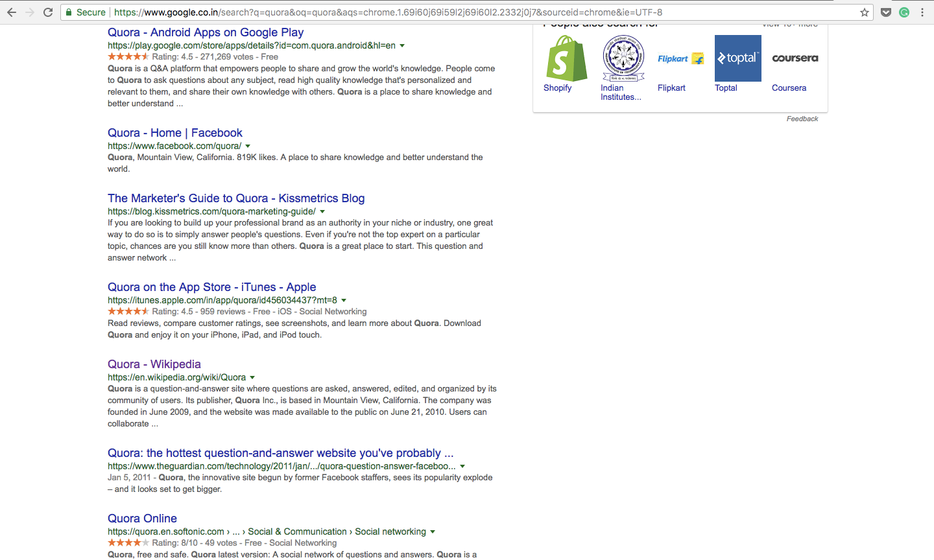Open the Quora - Wikipedia result
Viewport: 934px width, 560px height.
pyautogui.click(x=154, y=364)
